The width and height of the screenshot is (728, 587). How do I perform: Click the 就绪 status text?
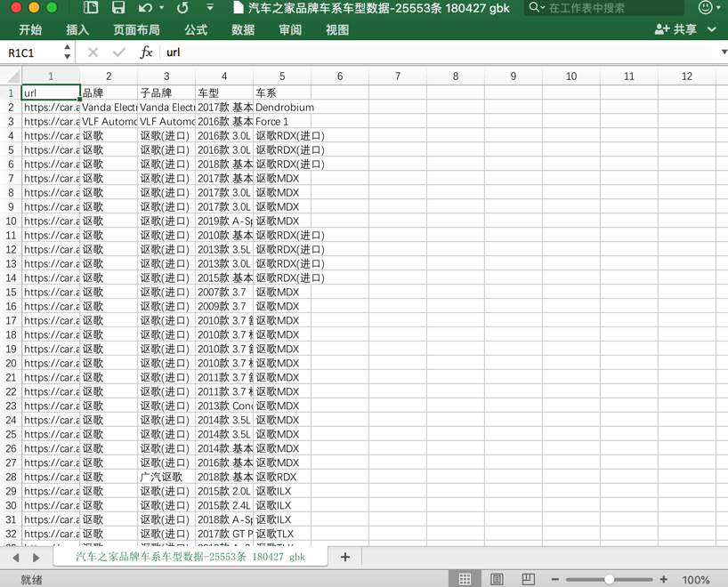point(31,580)
